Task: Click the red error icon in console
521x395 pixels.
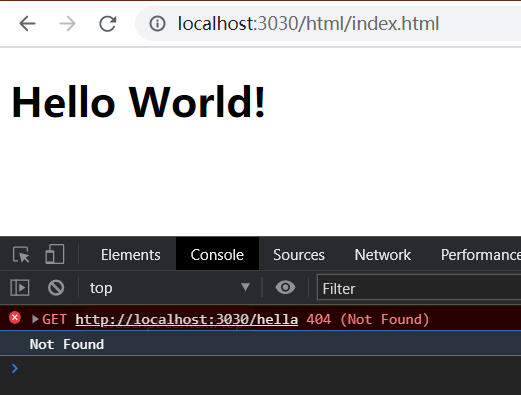Action: tap(15, 318)
